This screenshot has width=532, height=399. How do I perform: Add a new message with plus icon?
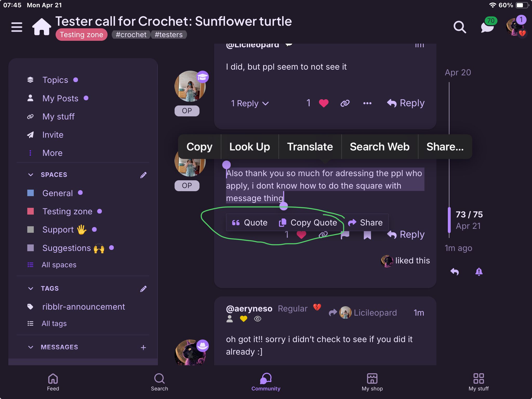pos(143,347)
